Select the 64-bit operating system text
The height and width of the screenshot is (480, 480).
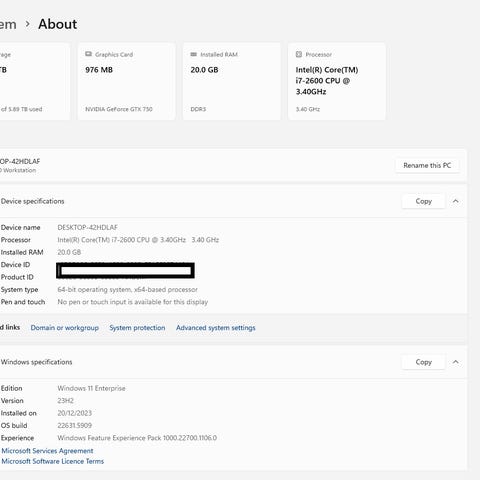[127, 289]
